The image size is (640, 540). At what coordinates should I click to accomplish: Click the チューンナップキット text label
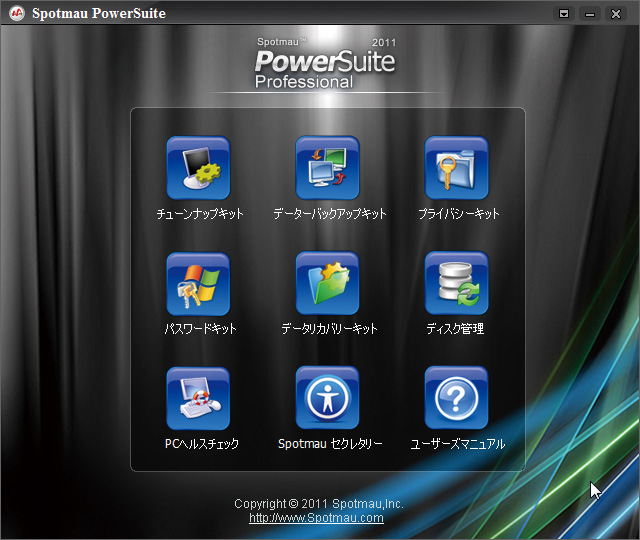(x=200, y=213)
